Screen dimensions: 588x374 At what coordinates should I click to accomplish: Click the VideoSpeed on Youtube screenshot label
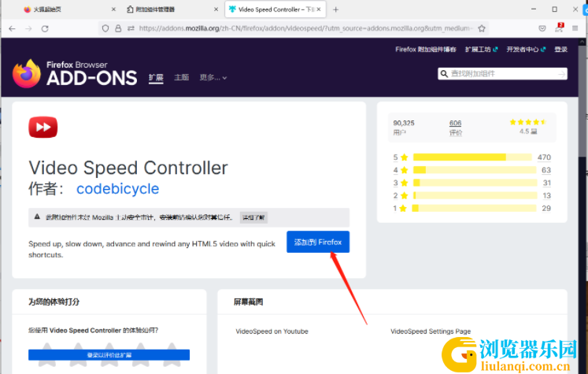(272, 331)
